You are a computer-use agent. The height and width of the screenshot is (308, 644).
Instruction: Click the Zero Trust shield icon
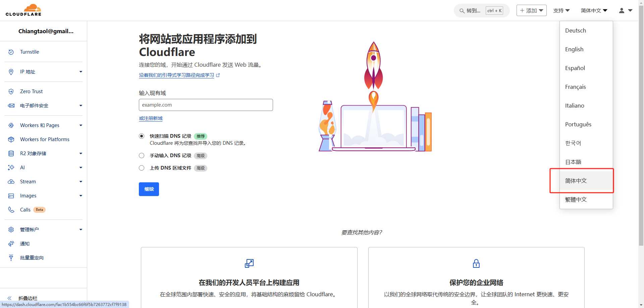11,91
